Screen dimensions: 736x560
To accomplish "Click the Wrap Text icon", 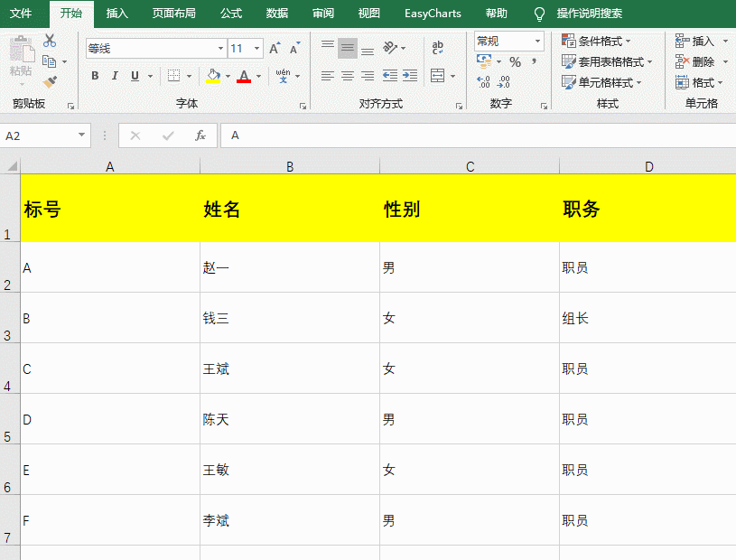I will (x=437, y=47).
